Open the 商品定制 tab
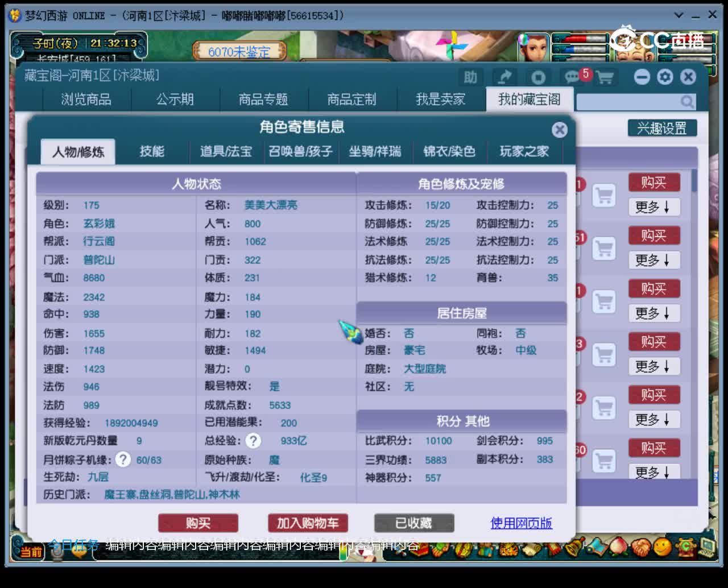The height and width of the screenshot is (588, 728). pyautogui.click(x=351, y=100)
